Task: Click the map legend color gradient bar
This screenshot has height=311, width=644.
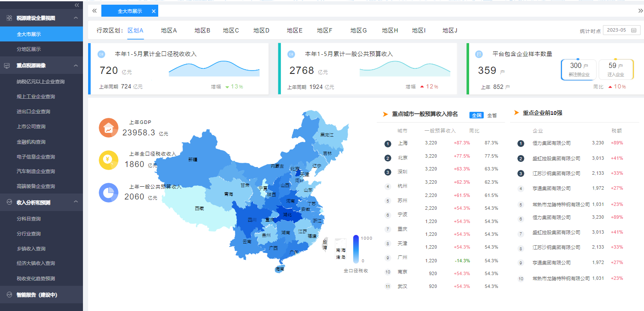Action: (356, 249)
